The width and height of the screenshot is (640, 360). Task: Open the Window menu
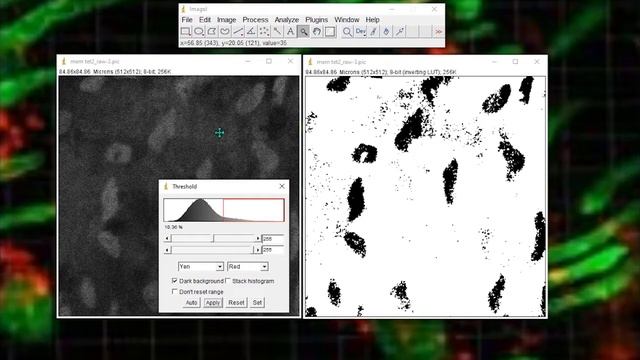(347, 20)
